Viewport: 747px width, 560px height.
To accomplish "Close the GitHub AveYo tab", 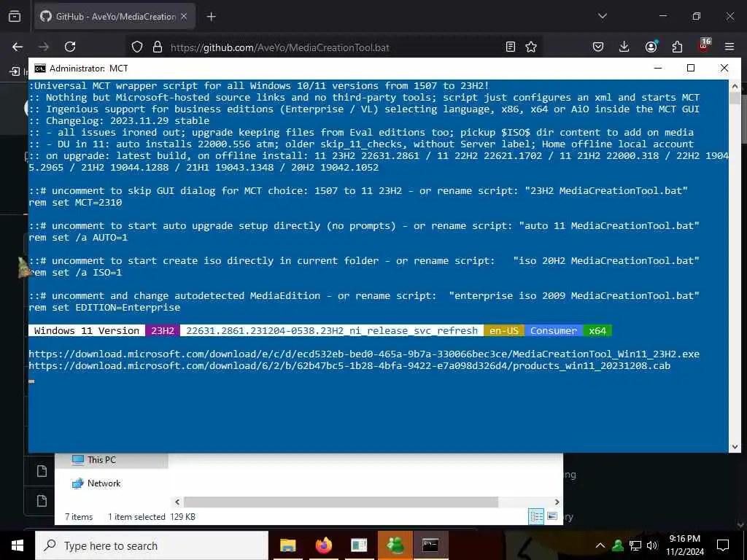I will [x=184, y=16].
